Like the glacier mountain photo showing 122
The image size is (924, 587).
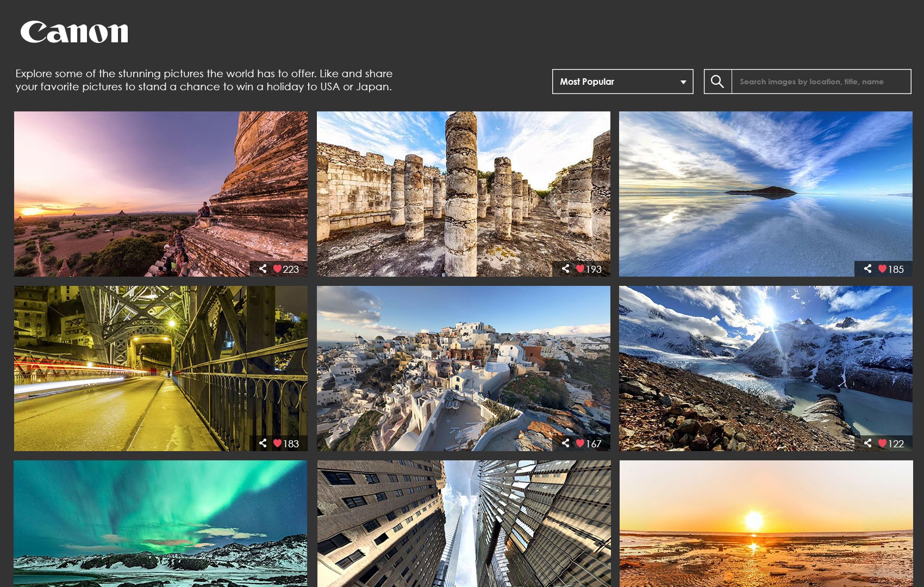pyautogui.click(x=882, y=443)
